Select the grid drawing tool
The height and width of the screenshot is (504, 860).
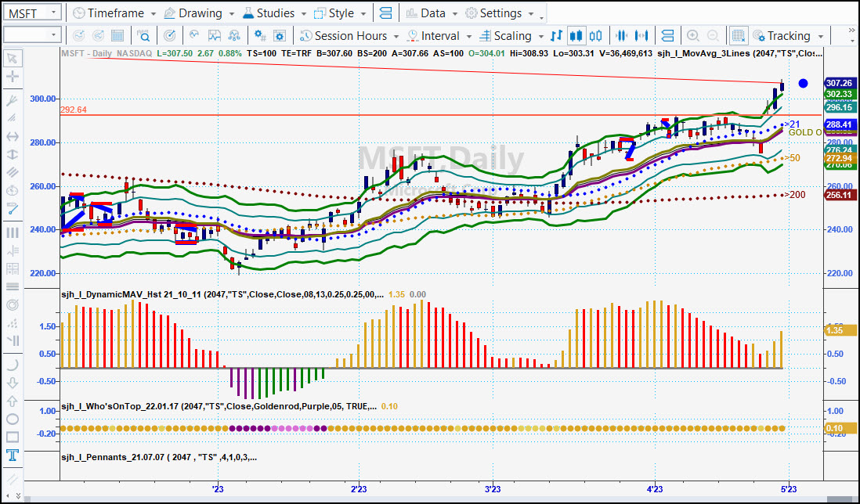pyautogui.click(x=12, y=268)
